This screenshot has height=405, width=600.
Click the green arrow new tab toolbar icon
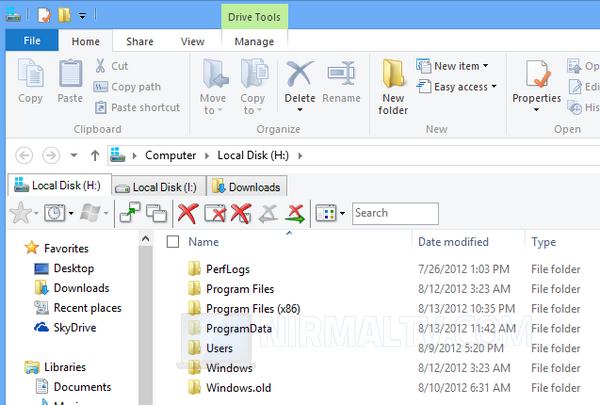(x=130, y=212)
